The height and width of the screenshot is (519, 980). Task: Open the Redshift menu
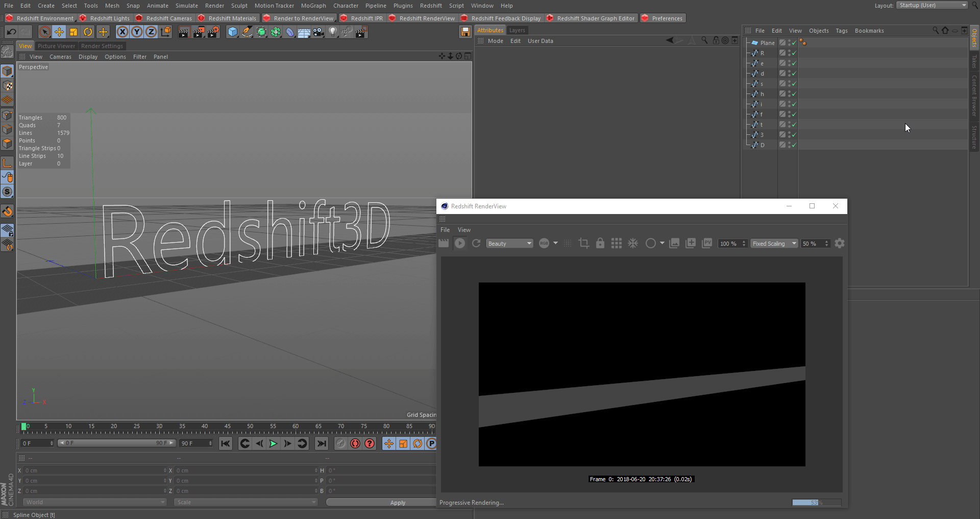(x=431, y=6)
